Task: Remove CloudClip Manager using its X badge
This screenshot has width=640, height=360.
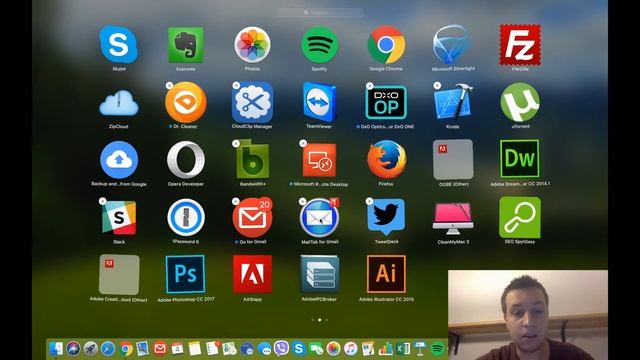Action: pyautogui.click(x=236, y=85)
